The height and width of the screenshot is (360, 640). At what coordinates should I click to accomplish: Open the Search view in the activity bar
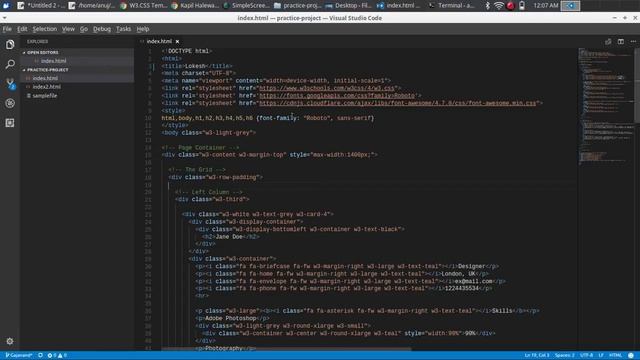[x=10, y=64]
